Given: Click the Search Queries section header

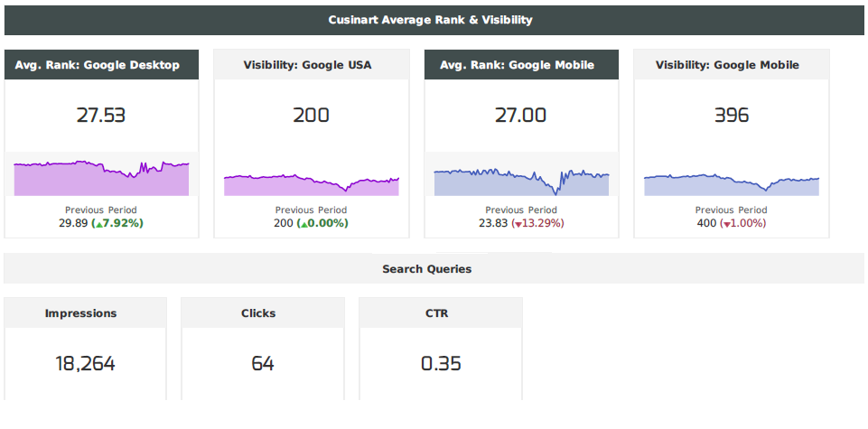Looking at the screenshot, I should [x=426, y=269].
